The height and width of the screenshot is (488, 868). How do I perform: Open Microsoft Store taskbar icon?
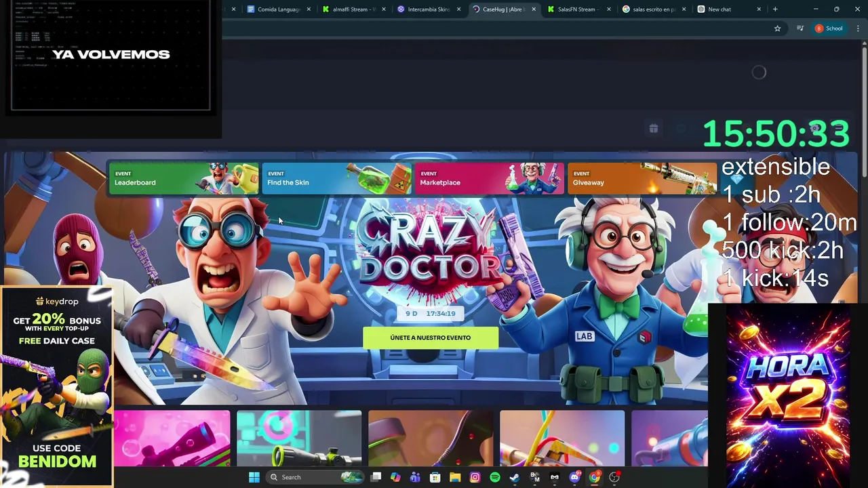(x=435, y=477)
